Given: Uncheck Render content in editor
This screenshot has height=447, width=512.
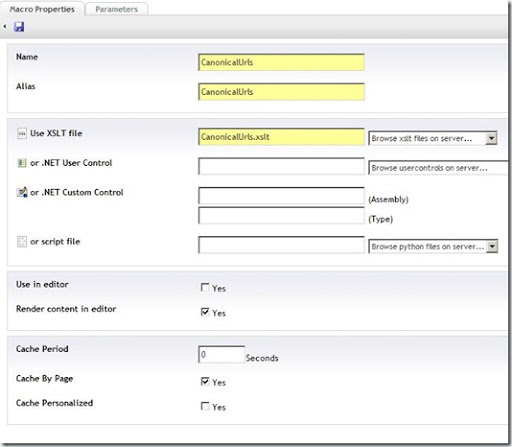Looking at the screenshot, I should pos(205,312).
